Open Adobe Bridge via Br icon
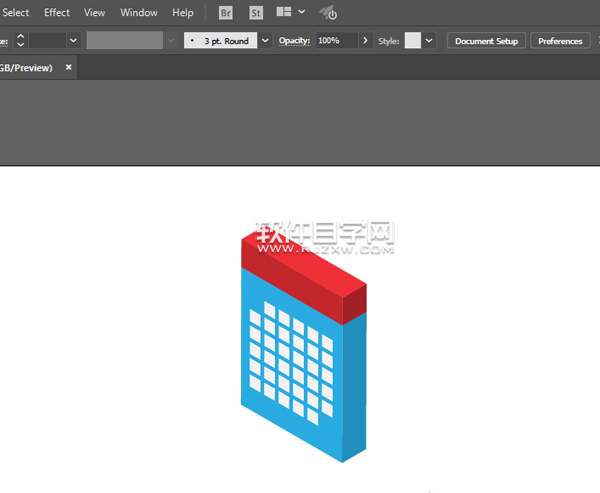 coord(226,13)
